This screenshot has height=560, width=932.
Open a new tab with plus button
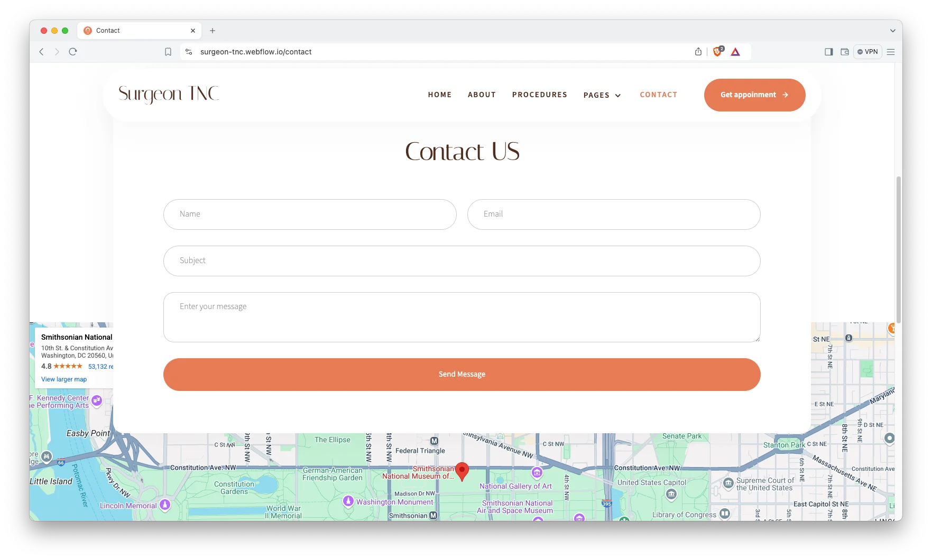pyautogui.click(x=213, y=31)
